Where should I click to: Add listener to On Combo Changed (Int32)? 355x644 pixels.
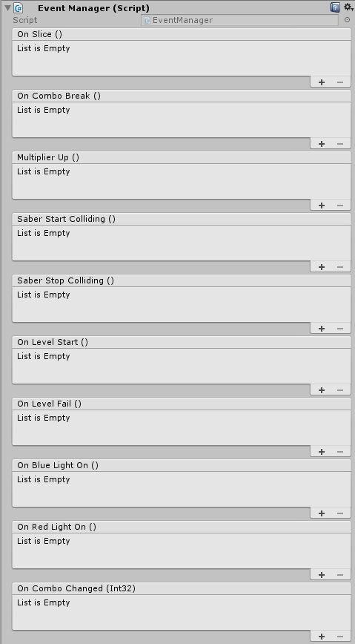coord(322,637)
